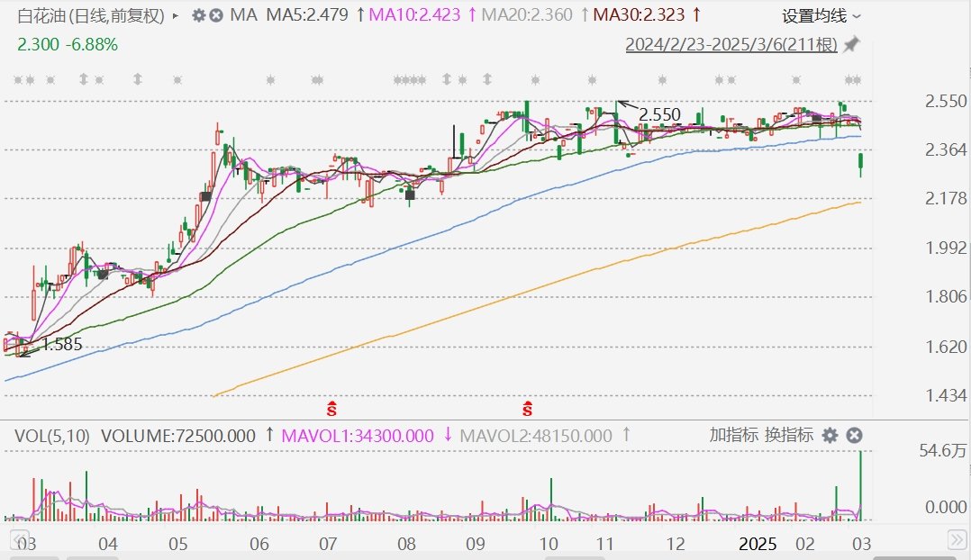
Task: Select the MAVOL1 volume average label
Action: coord(358,436)
